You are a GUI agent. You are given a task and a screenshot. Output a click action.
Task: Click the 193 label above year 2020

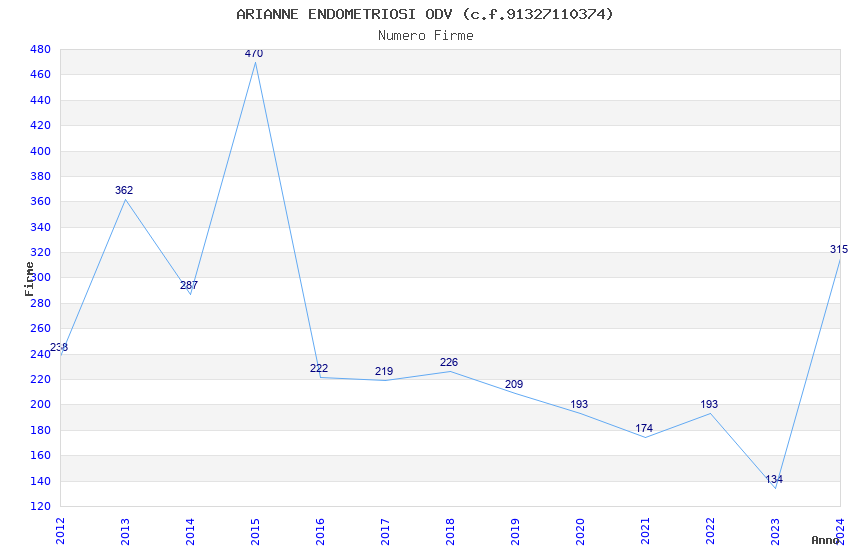[579, 404]
